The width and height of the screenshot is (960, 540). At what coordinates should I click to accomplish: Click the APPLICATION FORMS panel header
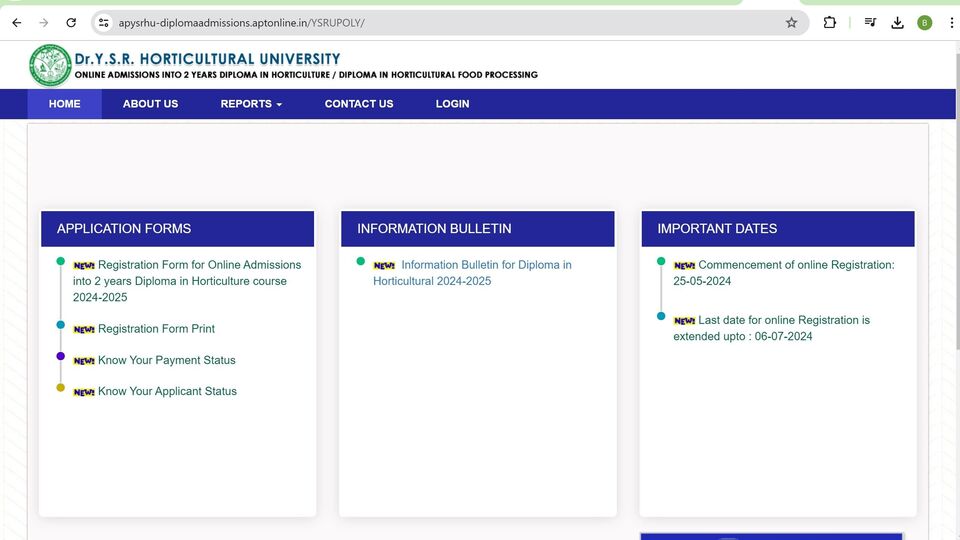(178, 229)
